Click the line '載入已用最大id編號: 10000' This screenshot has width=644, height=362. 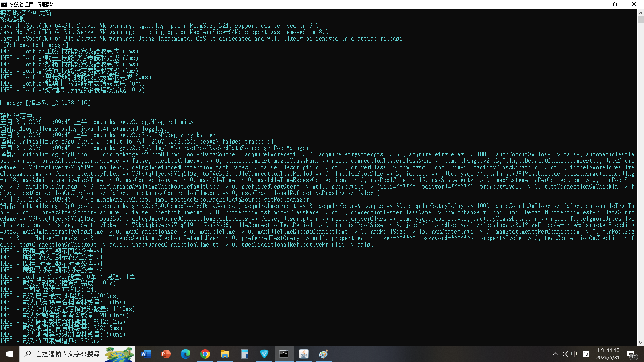point(60,296)
